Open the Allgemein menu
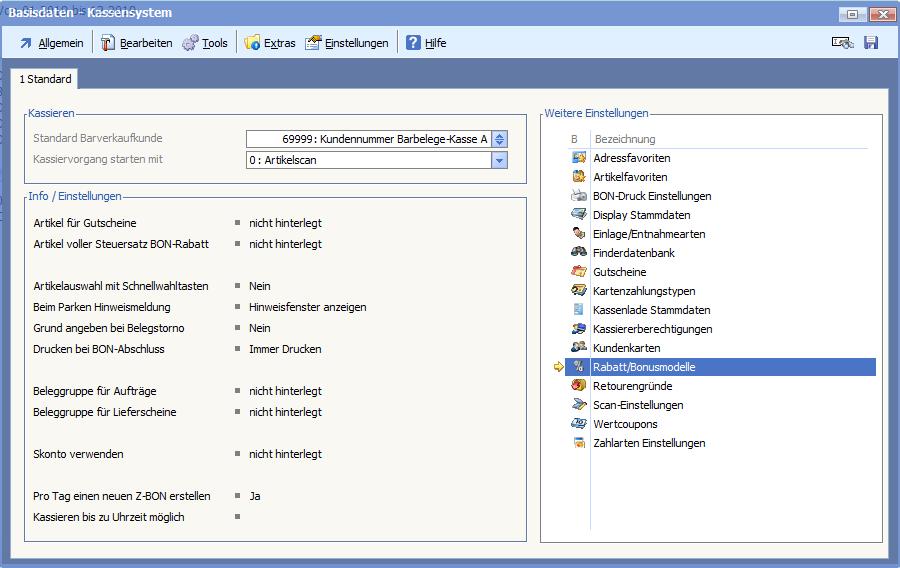Viewport: 900px width, 568px height. [x=52, y=43]
